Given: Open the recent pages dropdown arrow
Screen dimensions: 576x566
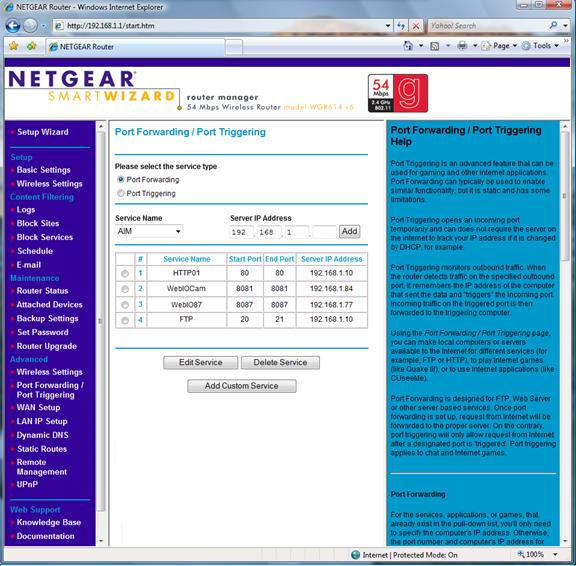Looking at the screenshot, I should click(x=44, y=26).
